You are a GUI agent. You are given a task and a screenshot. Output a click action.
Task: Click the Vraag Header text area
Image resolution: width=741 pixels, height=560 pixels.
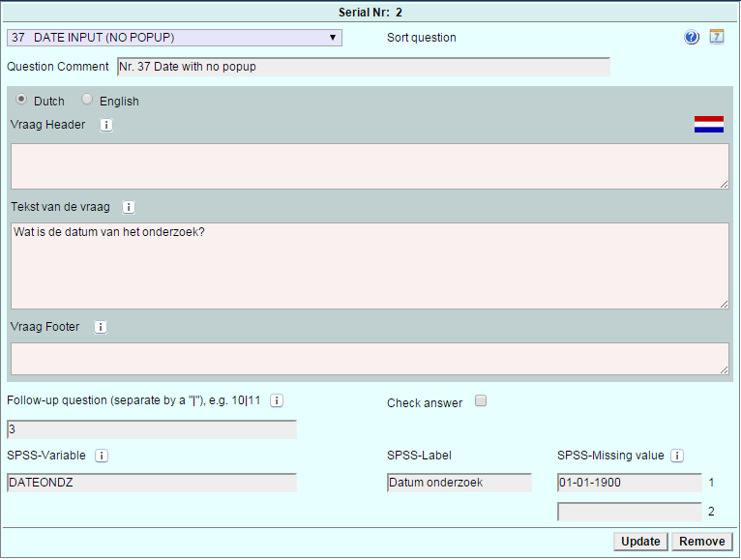[370, 166]
